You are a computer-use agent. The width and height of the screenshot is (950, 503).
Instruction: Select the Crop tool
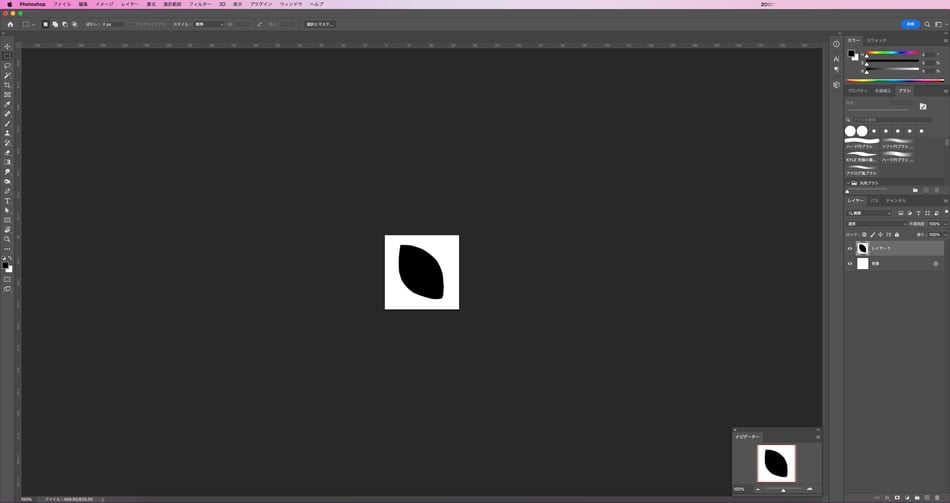tap(7, 85)
